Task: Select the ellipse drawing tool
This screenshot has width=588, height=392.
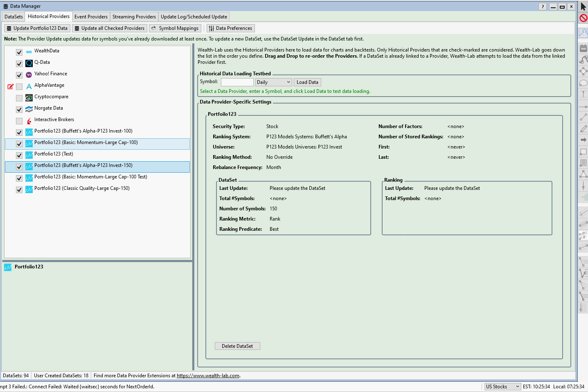Action: click(583, 83)
